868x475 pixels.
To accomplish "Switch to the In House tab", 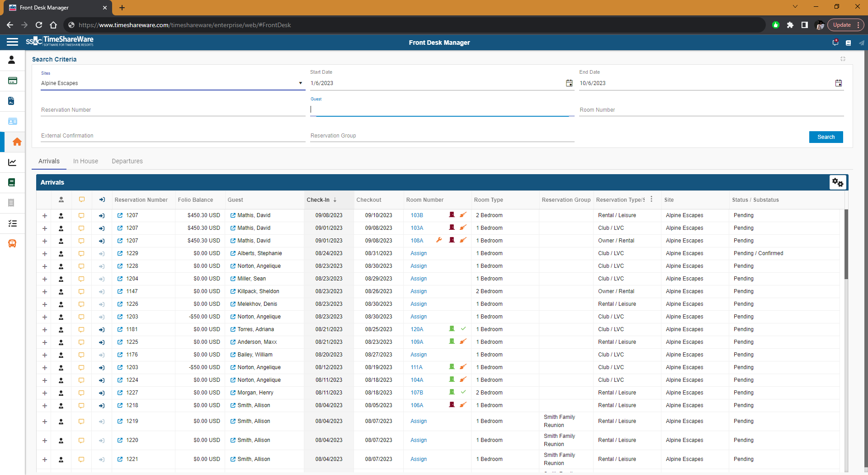I will click(85, 161).
